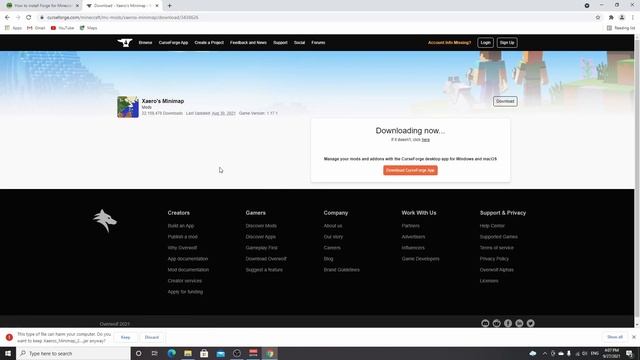
Task: Click 'Show all' downloads button
Action: (615, 337)
